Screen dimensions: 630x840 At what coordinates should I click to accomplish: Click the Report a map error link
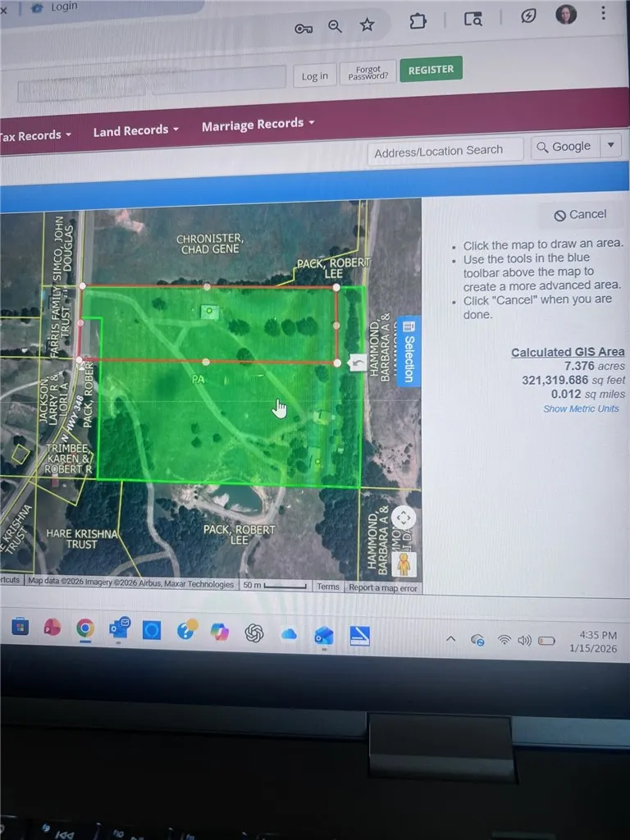point(383,587)
